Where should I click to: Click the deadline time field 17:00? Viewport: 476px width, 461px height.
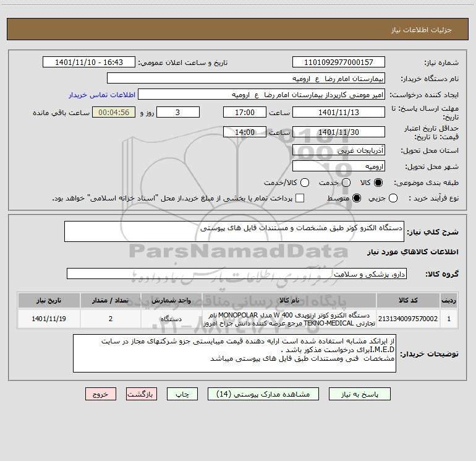[245, 112]
